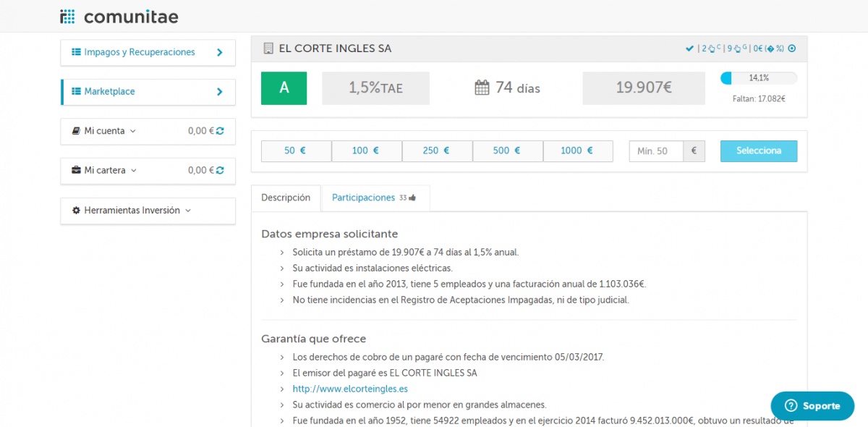Select the 50 € amount option
868x427 pixels.
click(295, 151)
